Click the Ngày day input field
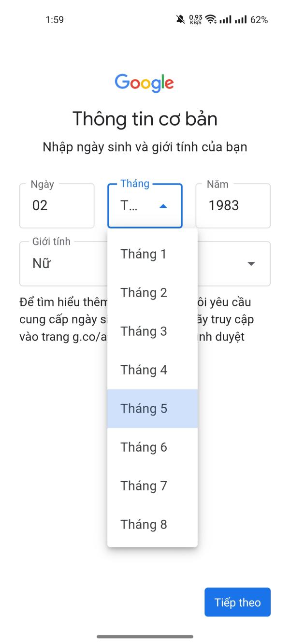The width and height of the screenshot is (290, 644). coord(57,206)
